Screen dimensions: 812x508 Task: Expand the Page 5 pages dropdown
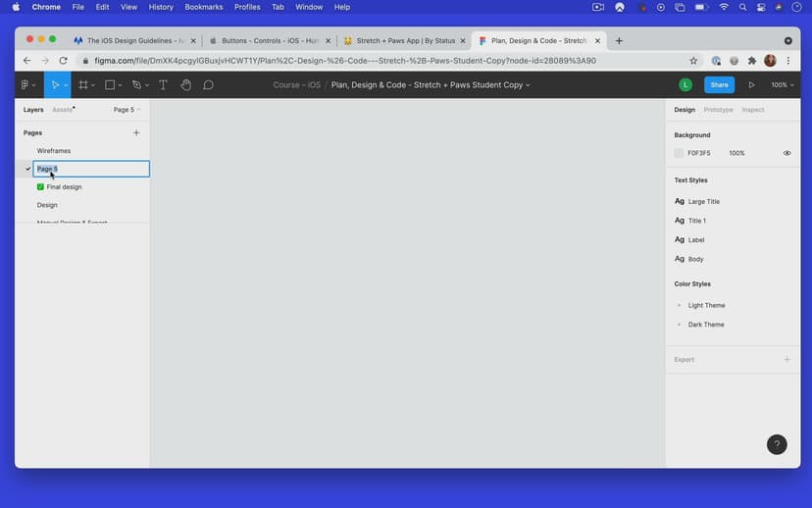[x=127, y=110]
